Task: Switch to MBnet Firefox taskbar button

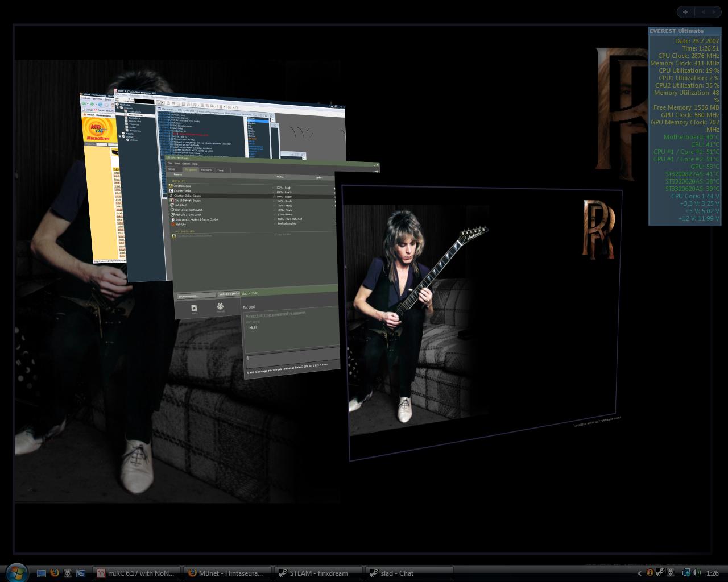Action: (227, 573)
